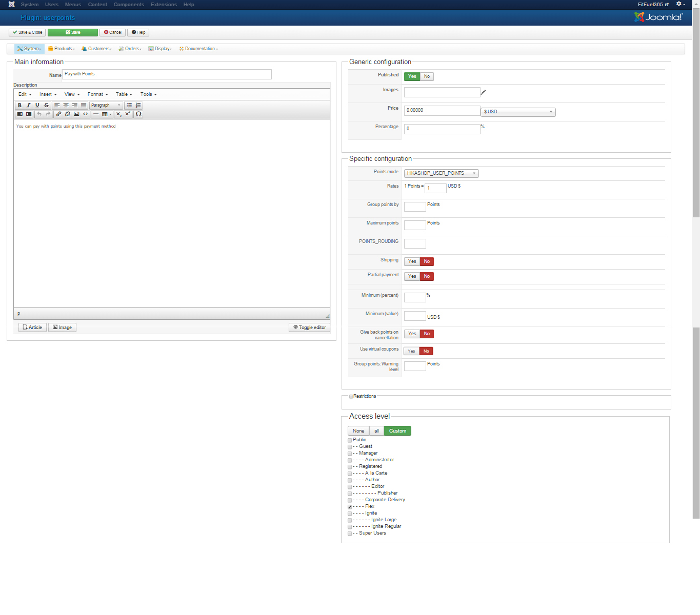Screen dimensions: 700x615
Task: Insert a bullet list
Action: point(129,105)
